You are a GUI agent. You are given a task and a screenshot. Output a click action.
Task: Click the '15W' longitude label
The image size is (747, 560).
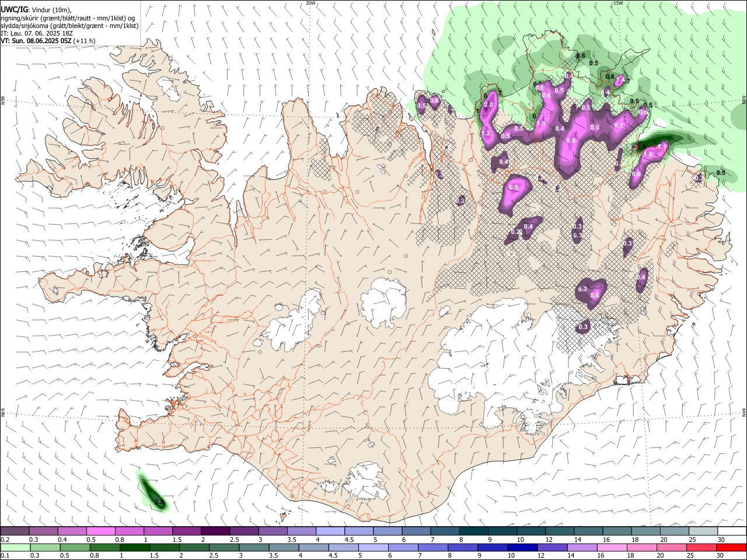tap(618, 3)
